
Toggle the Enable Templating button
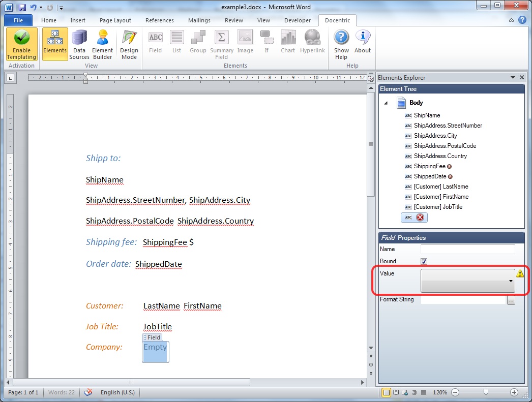coord(21,44)
